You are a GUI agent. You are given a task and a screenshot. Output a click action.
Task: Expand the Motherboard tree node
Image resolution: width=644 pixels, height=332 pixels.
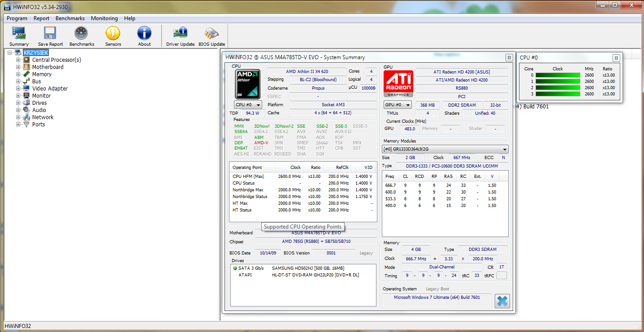click(x=18, y=67)
